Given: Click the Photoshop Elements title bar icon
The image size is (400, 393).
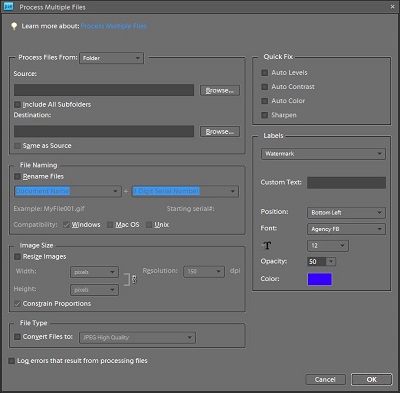Looking at the screenshot, I should [x=8, y=6].
